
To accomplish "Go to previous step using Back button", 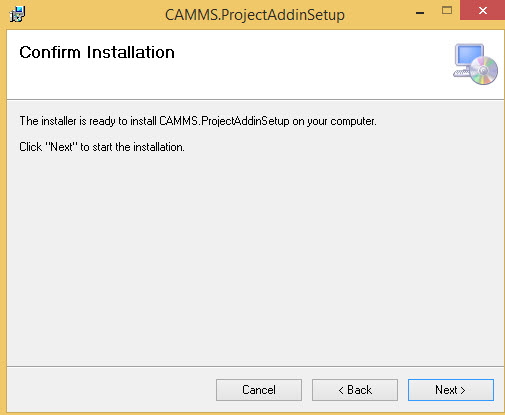I will (x=355, y=390).
